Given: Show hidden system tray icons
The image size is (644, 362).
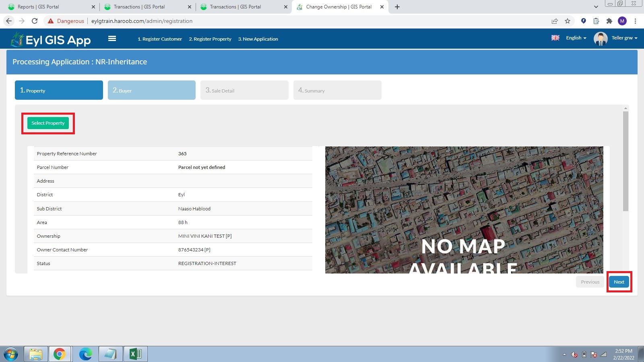Looking at the screenshot, I should [x=564, y=354].
